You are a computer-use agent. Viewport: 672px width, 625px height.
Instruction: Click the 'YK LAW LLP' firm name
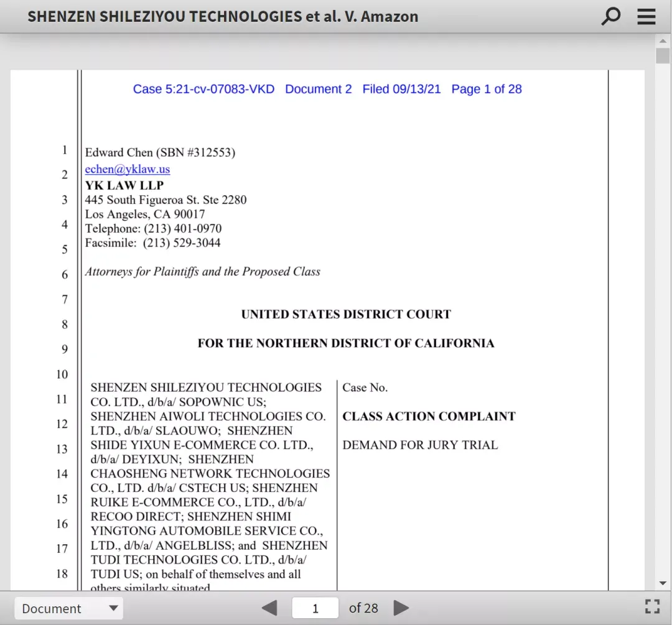click(x=124, y=185)
